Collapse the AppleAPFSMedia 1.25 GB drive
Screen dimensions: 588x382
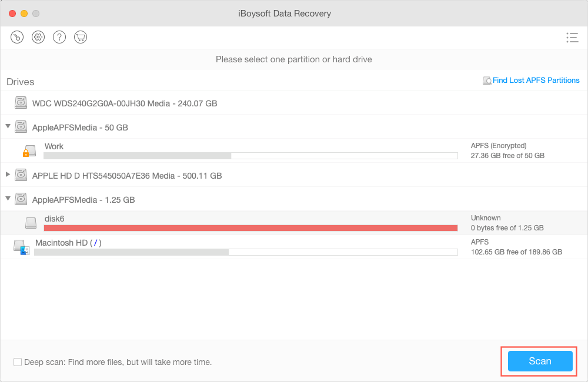(x=8, y=199)
